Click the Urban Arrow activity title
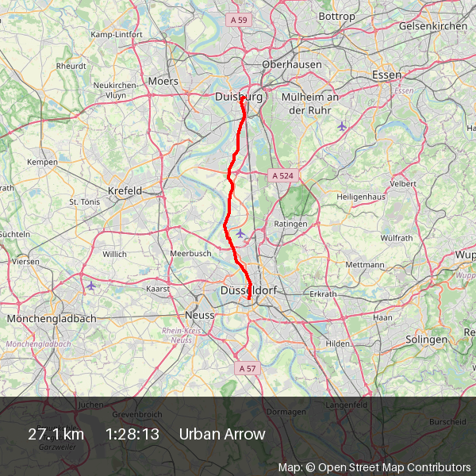Screen dimensions: 476x476 (222, 434)
